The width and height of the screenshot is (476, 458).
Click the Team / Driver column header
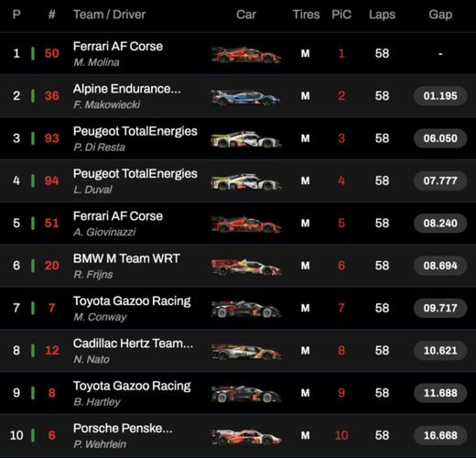(x=109, y=15)
